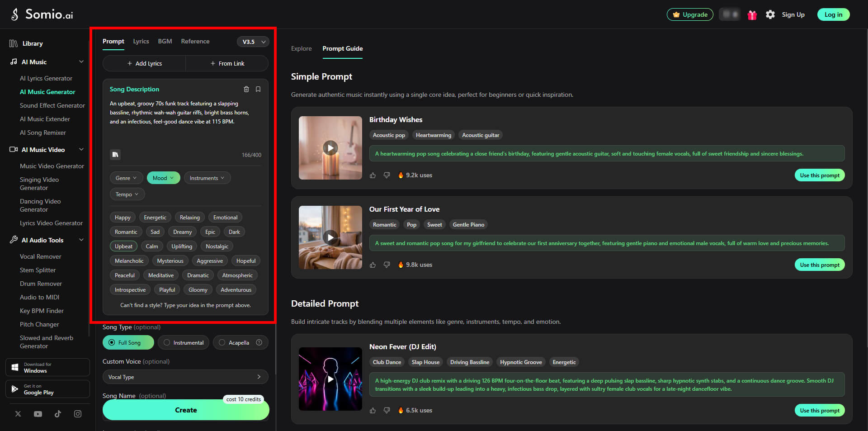Expand the Instruments tag dropdown
Screen dimensions: 868x431
pos(207,178)
